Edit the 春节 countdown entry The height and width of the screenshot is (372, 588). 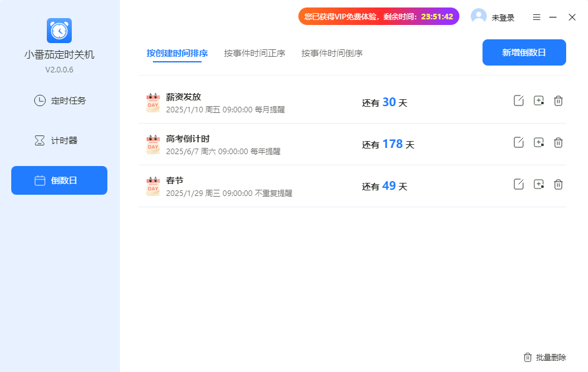[x=518, y=184]
